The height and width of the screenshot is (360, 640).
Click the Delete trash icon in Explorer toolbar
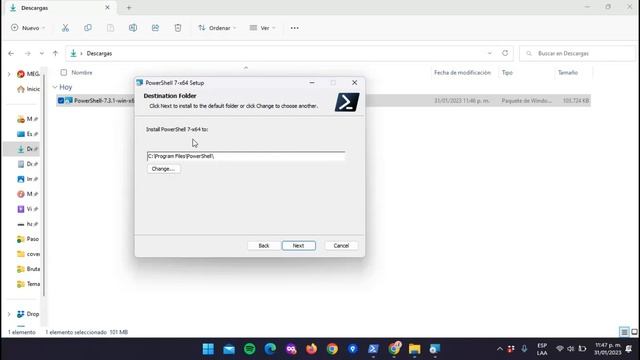[x=178, y=28]
